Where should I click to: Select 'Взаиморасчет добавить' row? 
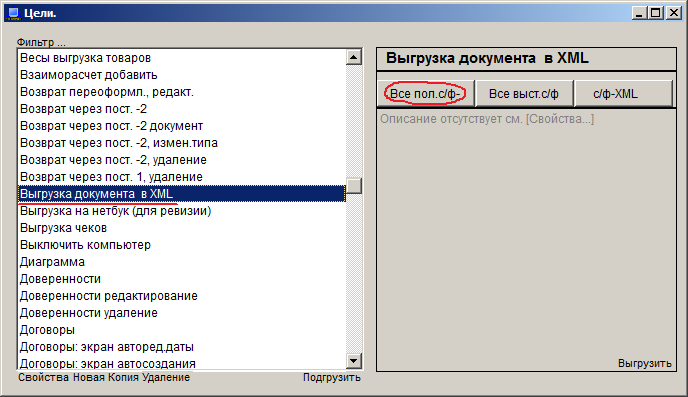[182, 75]
